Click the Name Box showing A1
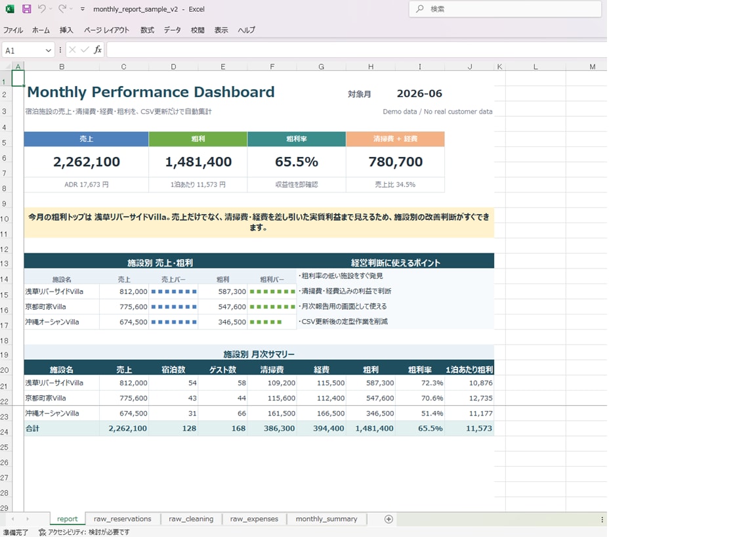The height and width of the screenshot is (537, 756). [23, 50]
